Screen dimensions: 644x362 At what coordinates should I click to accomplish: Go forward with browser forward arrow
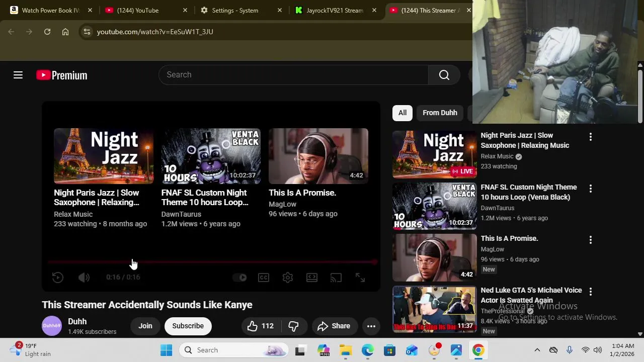[29, 32]
